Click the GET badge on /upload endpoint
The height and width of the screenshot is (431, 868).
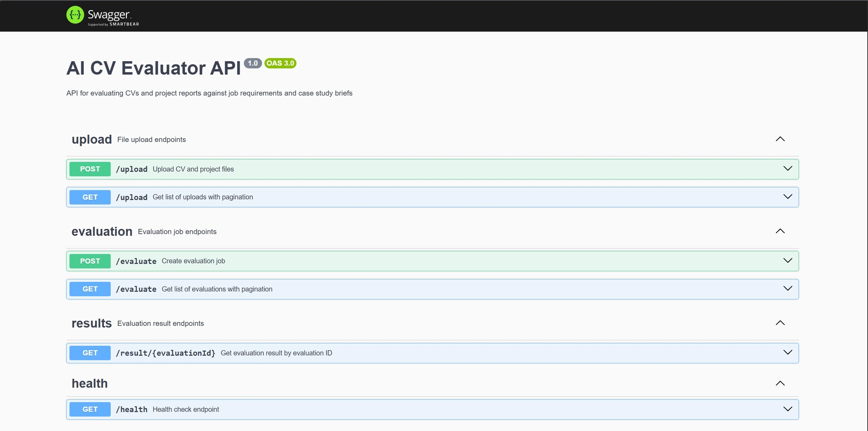[x=89, y=197]
